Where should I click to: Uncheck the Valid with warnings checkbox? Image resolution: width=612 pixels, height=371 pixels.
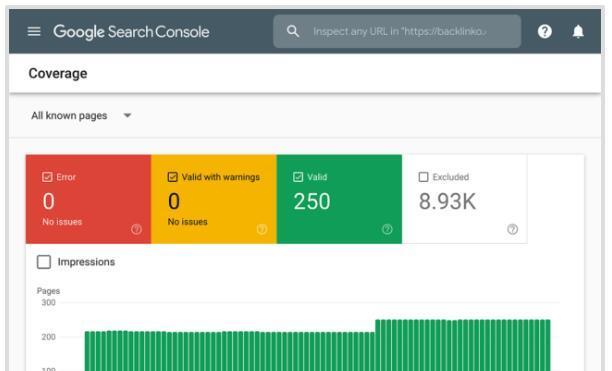[x=173, y=177]
